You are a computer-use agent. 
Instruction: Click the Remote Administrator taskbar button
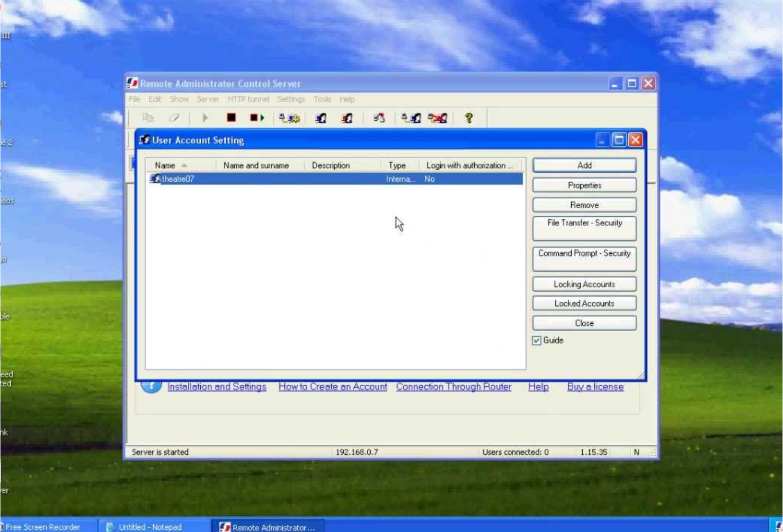268,527
